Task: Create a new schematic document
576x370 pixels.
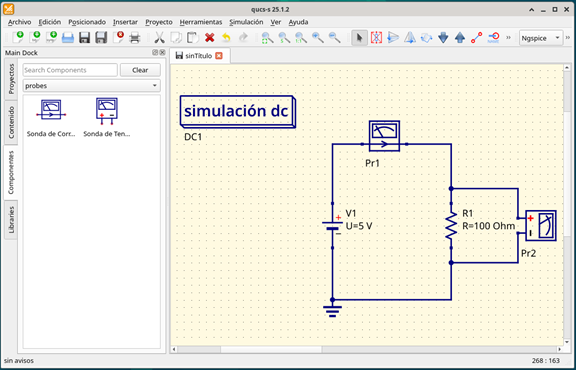Action: [x=18, y=37]
